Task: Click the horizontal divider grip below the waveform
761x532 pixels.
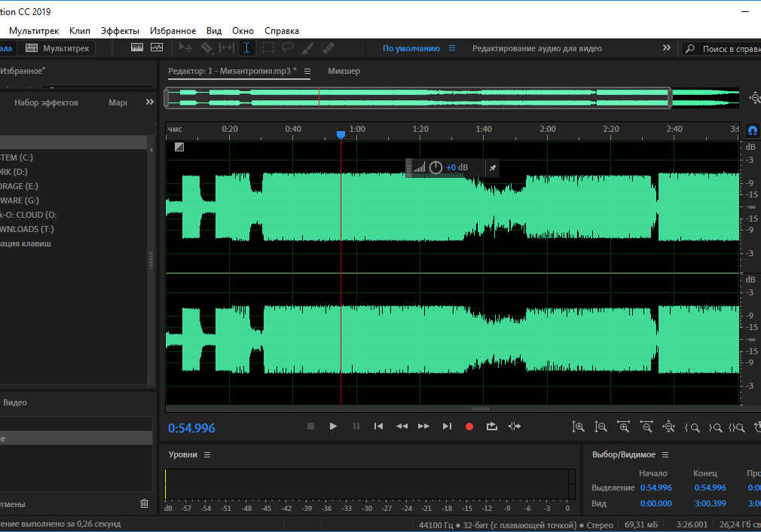Action: (x=480, y=408)
